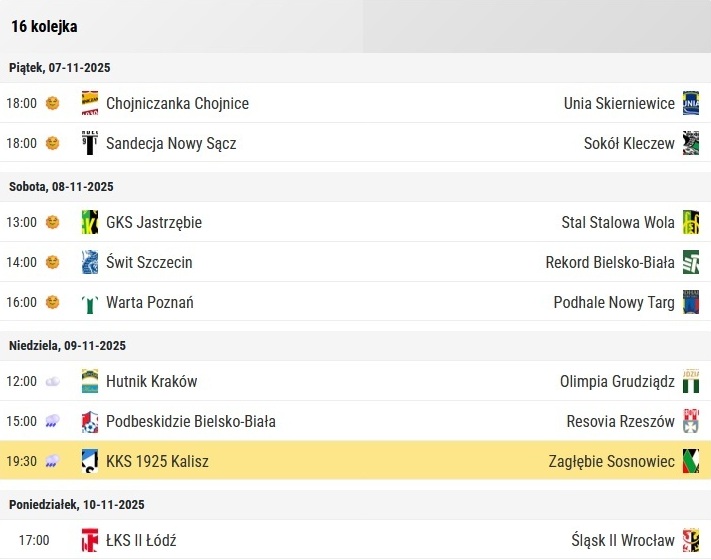Open Olimpia Grudziądz team link
Screen dimensions: 711x560
click(617, 381)
